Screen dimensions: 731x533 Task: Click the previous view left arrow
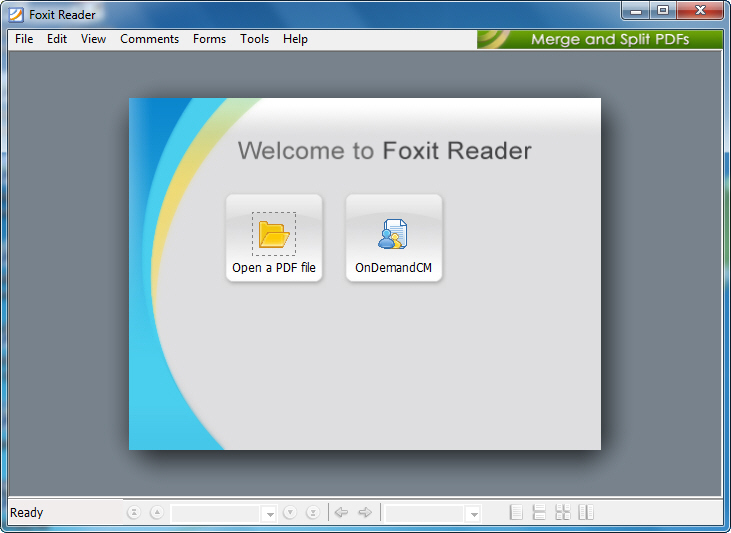click(x=342, y=512)
